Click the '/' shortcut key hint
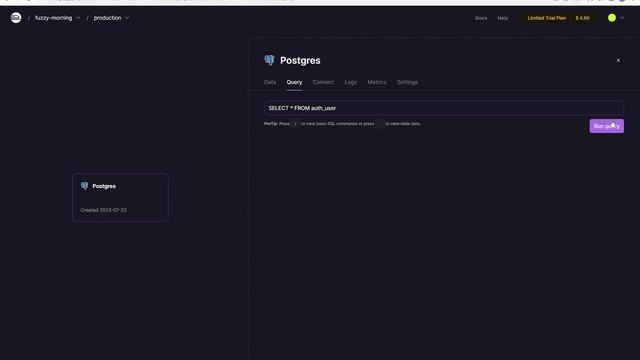 296,124
